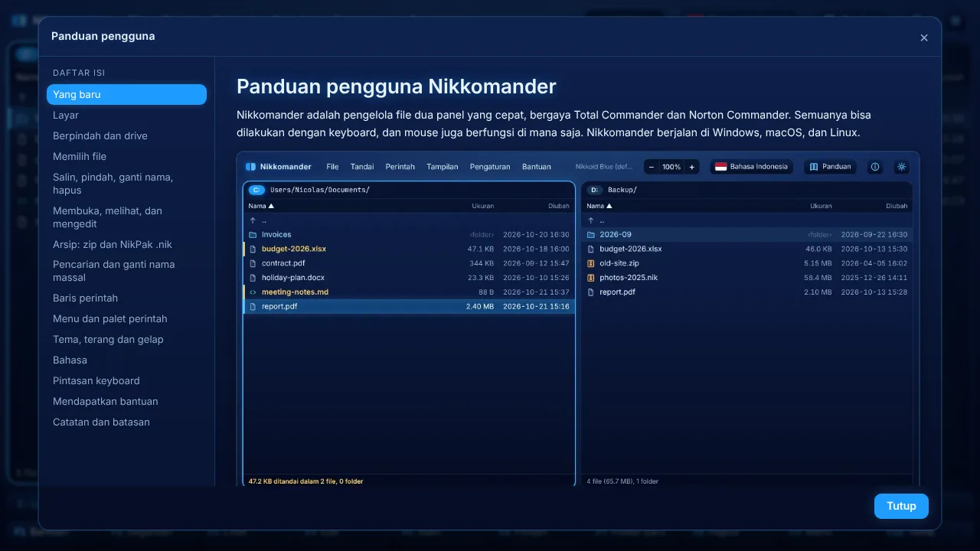980x551 pixels.
Task: Click the code icon beside meeting-notes.md
Action: (253, 292)
